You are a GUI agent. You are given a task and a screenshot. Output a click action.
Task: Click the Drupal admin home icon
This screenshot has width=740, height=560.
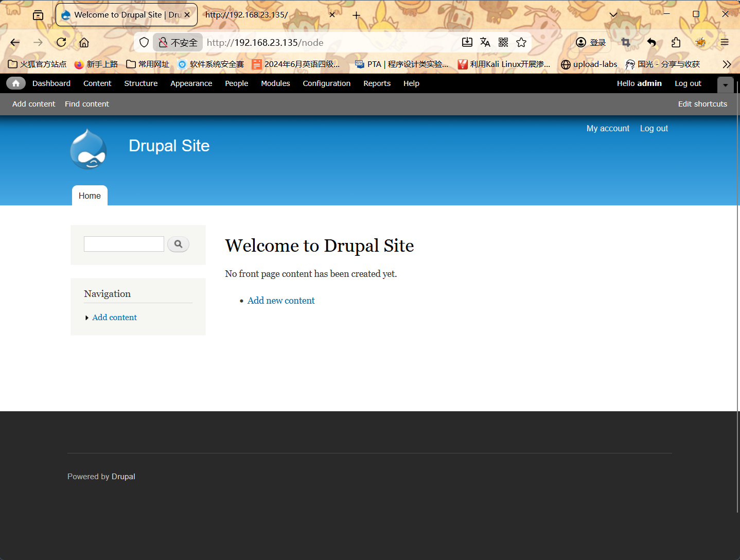pyautogui.click(x=16, y=83)
